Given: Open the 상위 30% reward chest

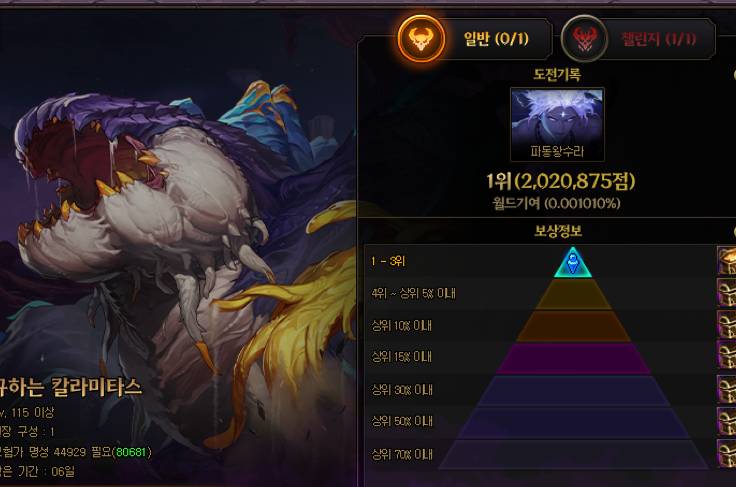Looking at the screenshot, I should click(727, 389).
